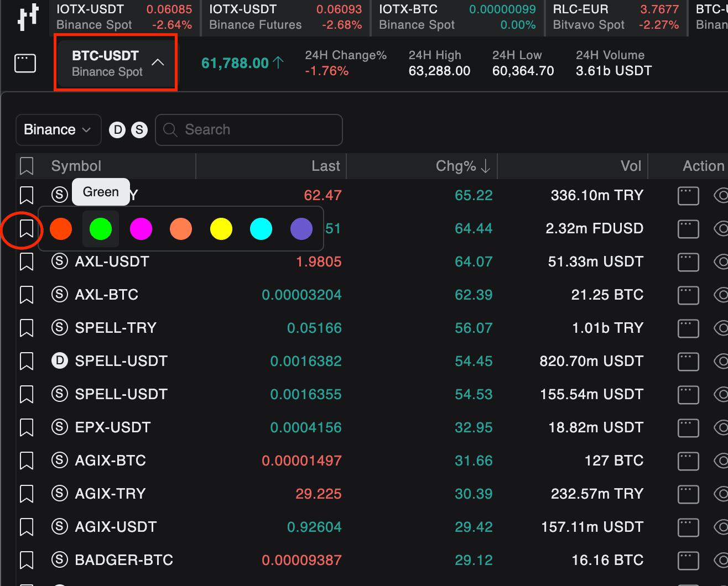The image size is (728, 586).
Task: Open AGIX-BTC in a new panel
Action: [688, 461]
